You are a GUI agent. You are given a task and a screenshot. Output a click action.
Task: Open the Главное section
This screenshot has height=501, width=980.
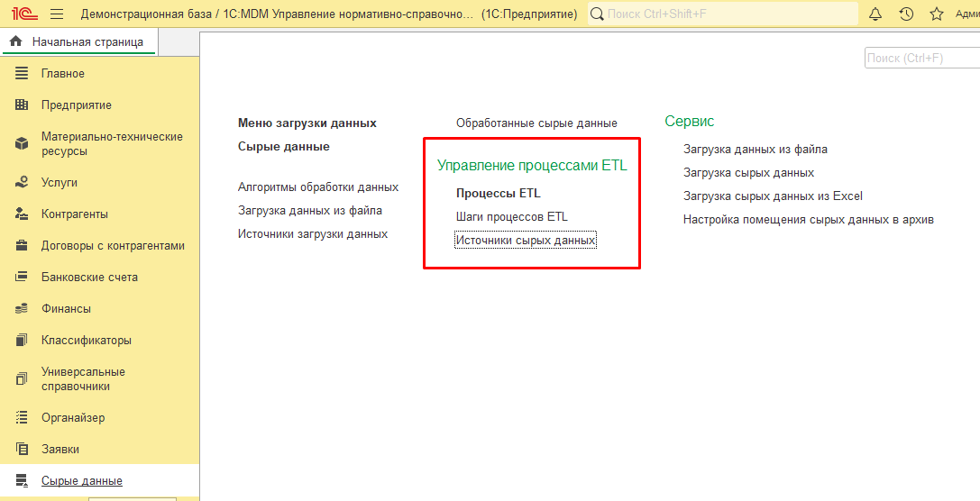click(x=63, y=74)
